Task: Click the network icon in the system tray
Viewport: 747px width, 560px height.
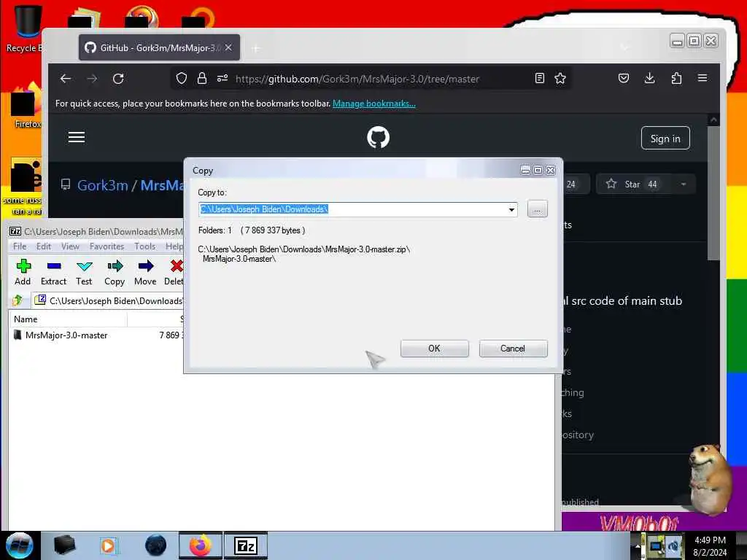Action: [657, 545]
